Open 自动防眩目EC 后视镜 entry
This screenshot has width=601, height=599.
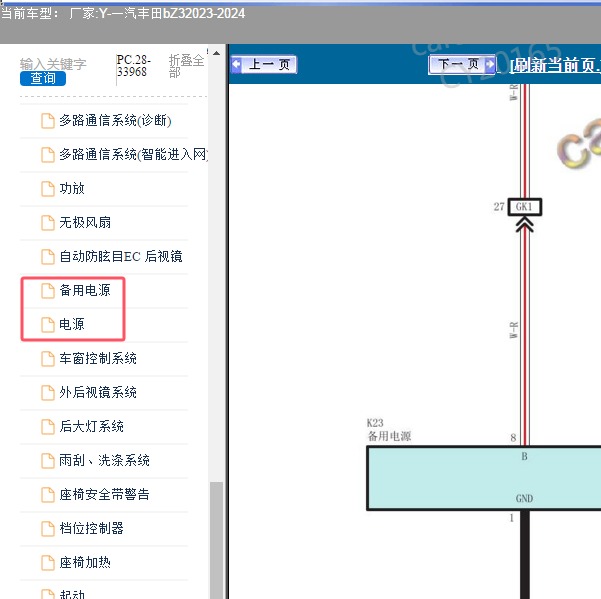click(x=121, y=256)
